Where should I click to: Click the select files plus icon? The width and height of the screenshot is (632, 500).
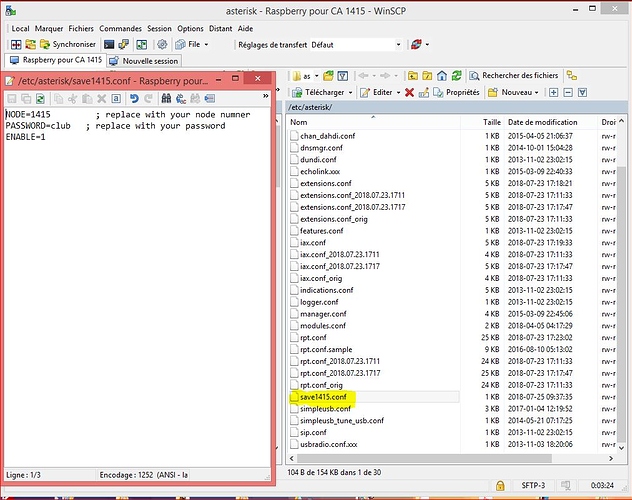click(553, 93)
